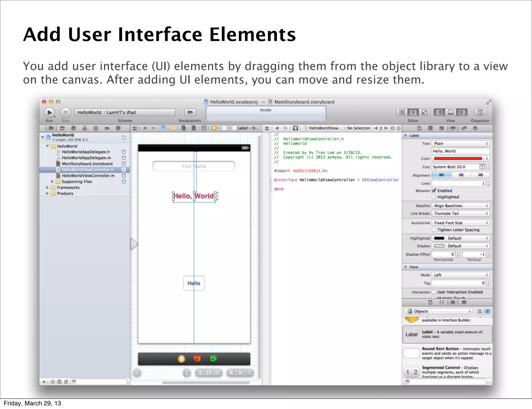Show the Debug area view button
Screen dimensions: 532x409
tap(451, 112)
